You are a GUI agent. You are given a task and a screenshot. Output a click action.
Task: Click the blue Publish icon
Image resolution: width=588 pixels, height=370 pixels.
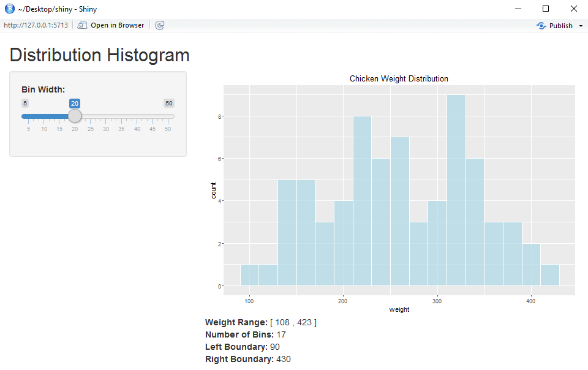pos(541,26)
